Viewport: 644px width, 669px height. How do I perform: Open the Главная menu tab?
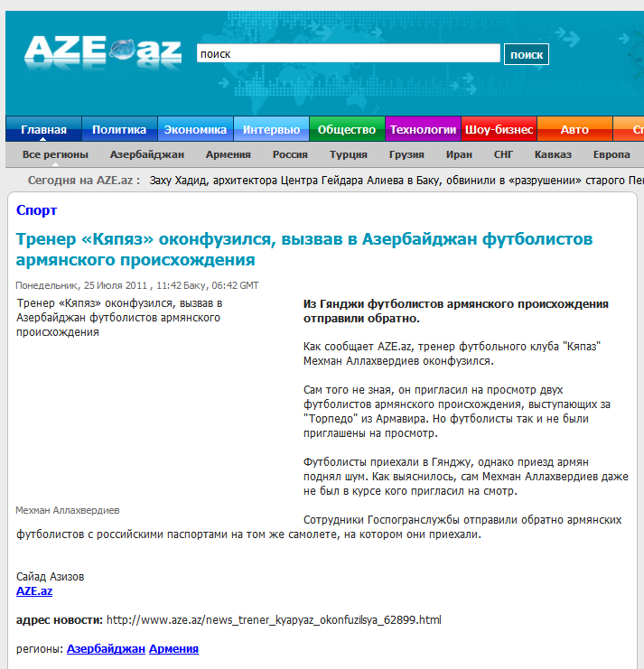(x=43, y=129)
